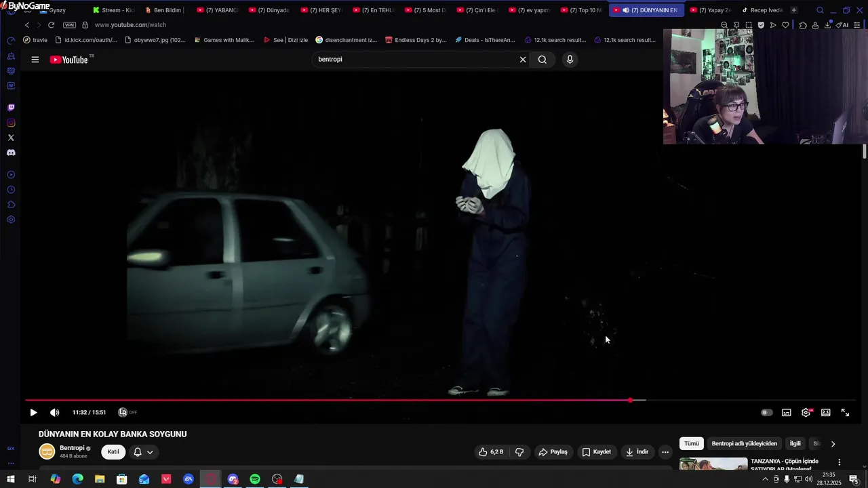Open Spotify from the Windows taskbar
The width and height of the screenshot is (868, 488).
pyautogui.click(x=255, y=479)
